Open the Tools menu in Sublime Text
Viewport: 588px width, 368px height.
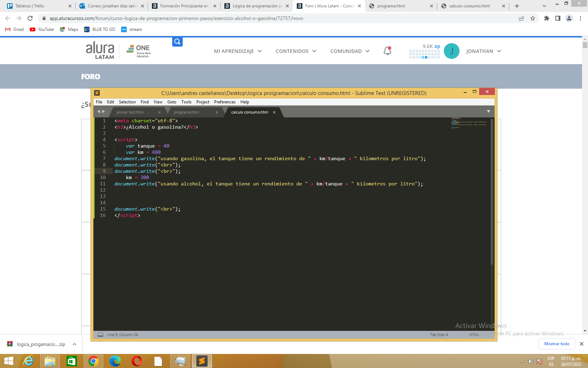click(x=186, y=102)
